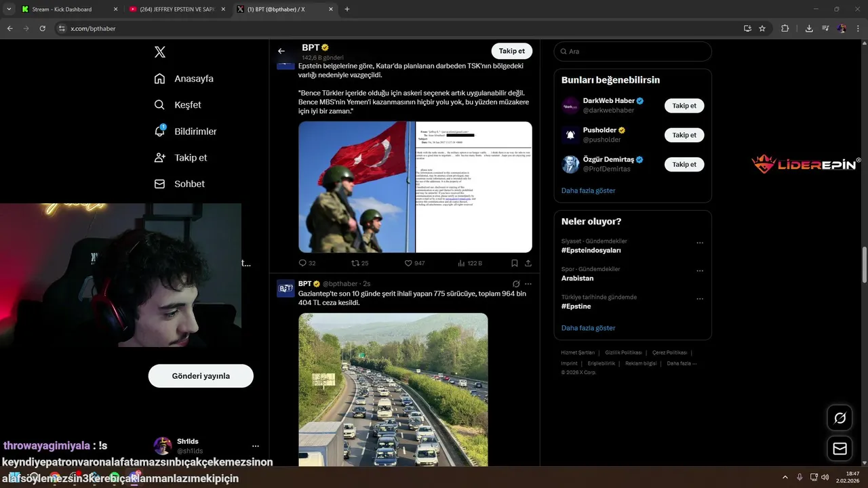Open more options on the Gaziantep post

[x=528, y=284]
